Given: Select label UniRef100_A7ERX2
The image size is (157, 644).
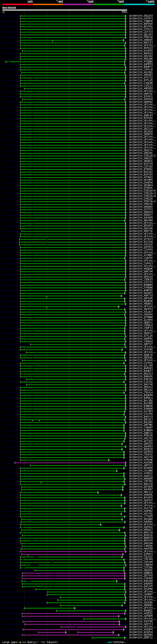Looking at the screenshot, I should coord(141,474).
